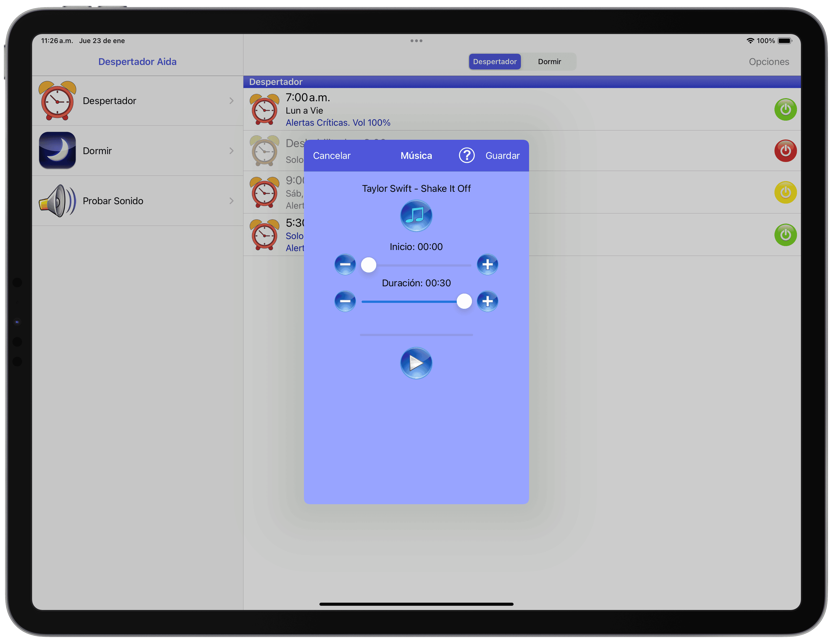Save the music settings with Guardar
833x644 pixels.
(x=502, y=156)
